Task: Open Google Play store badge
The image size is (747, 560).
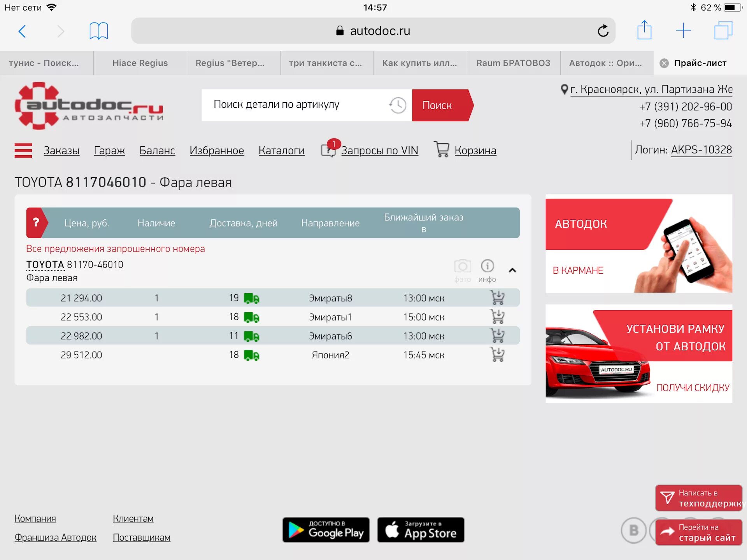Action: pyautogui.click(x=326, y=530)
